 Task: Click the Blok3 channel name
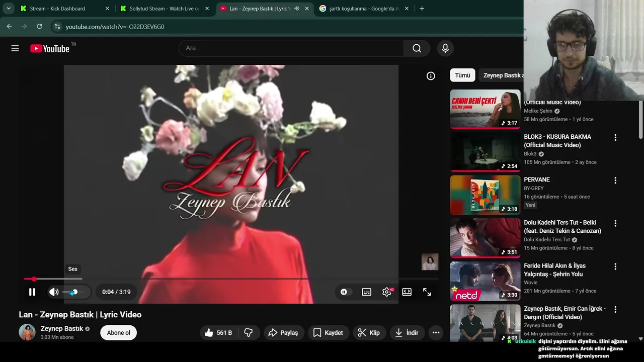pos(530,154)
